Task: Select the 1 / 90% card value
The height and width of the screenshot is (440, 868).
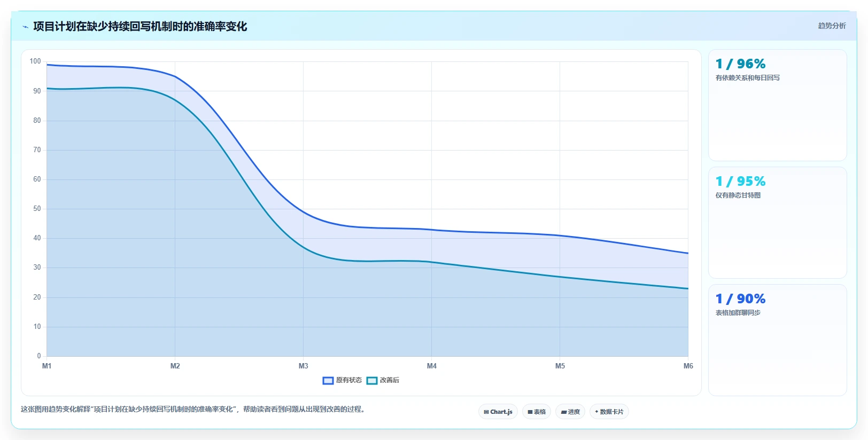Action: pos(740,299)
